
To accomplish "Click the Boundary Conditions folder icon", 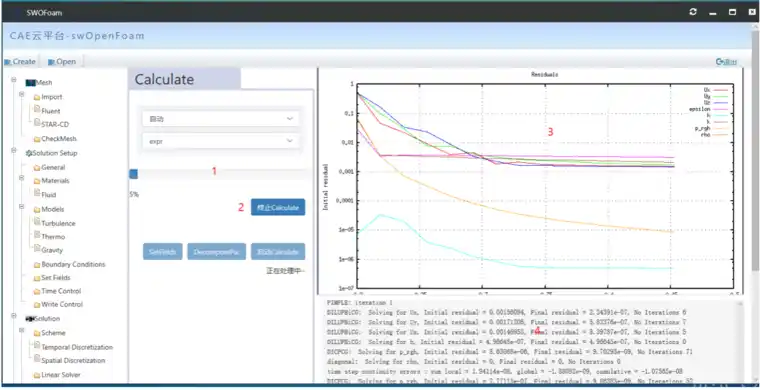I will 37,265.
